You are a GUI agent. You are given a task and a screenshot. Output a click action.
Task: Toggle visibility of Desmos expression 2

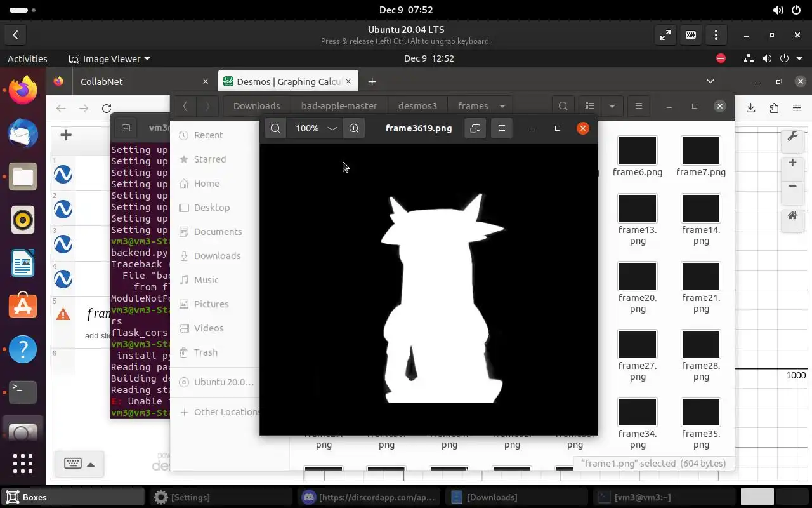(x=63, y=209)
